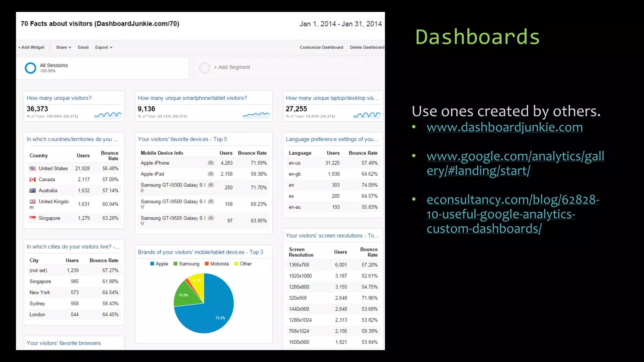Click the All Sessions segment circle icon
644x362 pixels.
31,68
